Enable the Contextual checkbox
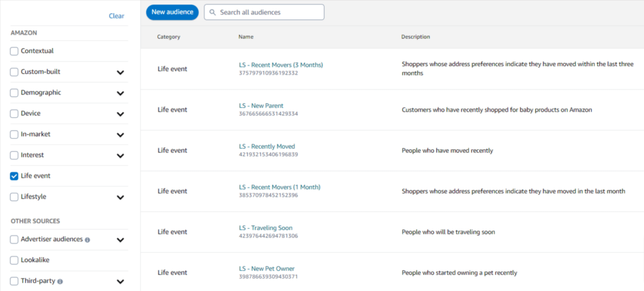The image size is (644, 291). click(x=14, y=51)
